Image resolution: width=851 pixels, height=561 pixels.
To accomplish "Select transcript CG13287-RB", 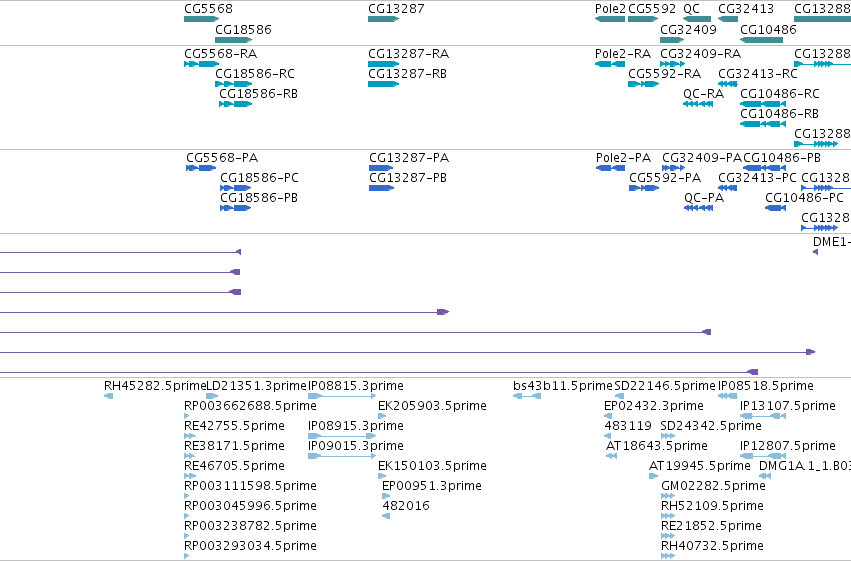I will tap(383, 84).
